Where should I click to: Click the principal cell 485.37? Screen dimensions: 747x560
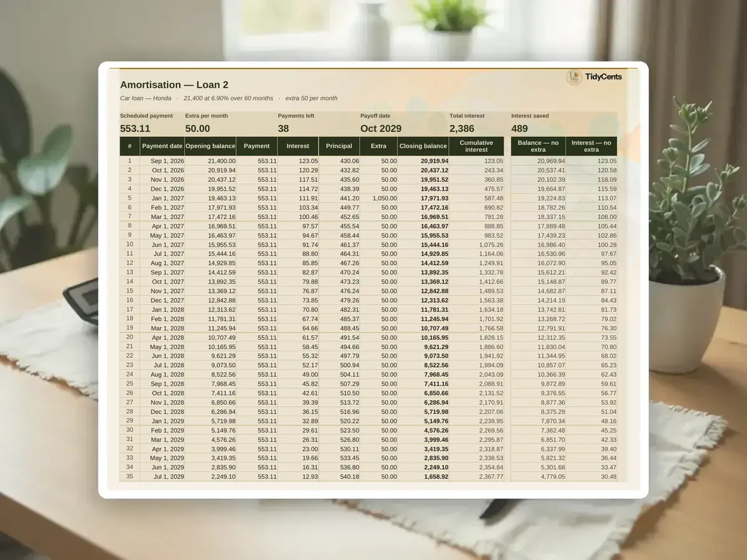click(339, 319)
